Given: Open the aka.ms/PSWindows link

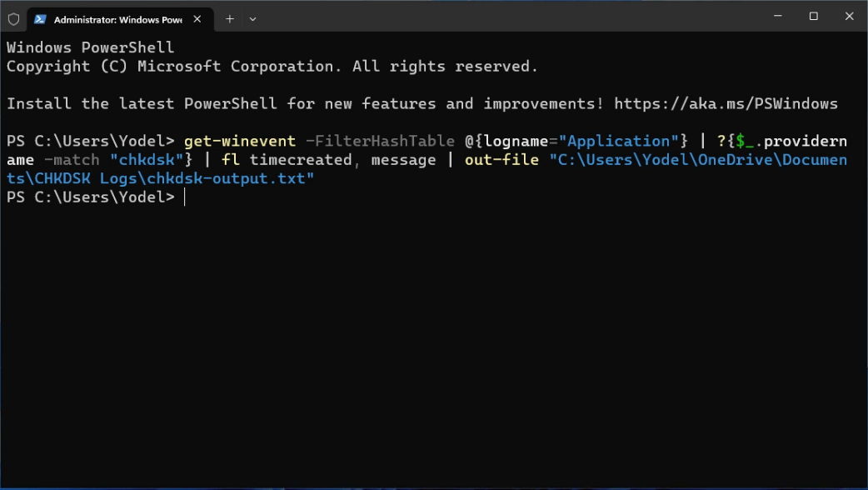Looking at the screenshot, I should pyautogui.click(x=726, y=104).
